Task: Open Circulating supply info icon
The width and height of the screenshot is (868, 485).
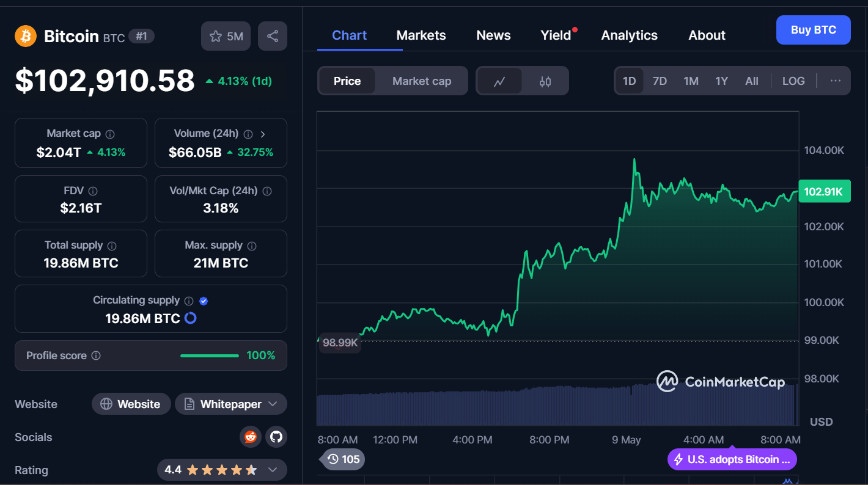Action: click(x=189, y=301)
